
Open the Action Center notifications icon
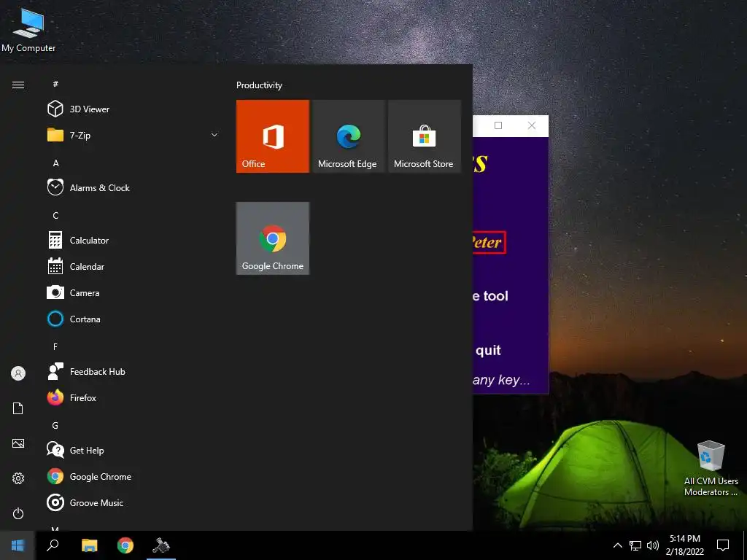click(x=723, y=545)
